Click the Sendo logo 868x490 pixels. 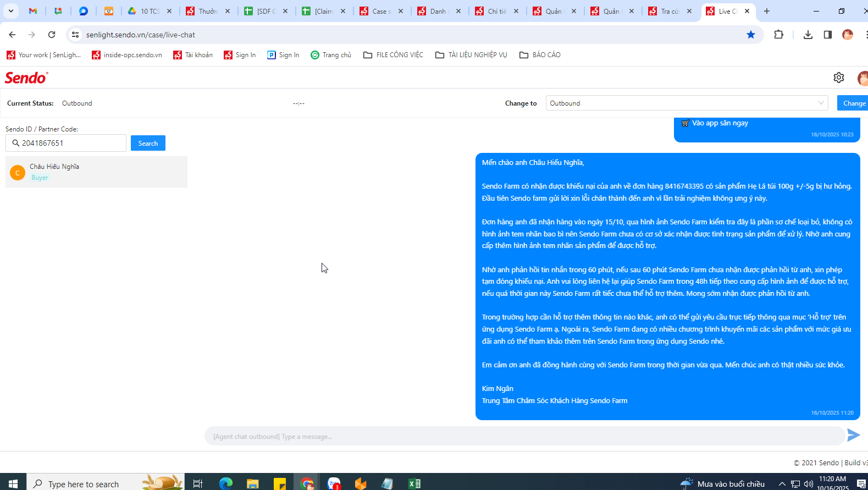[26, 78]
